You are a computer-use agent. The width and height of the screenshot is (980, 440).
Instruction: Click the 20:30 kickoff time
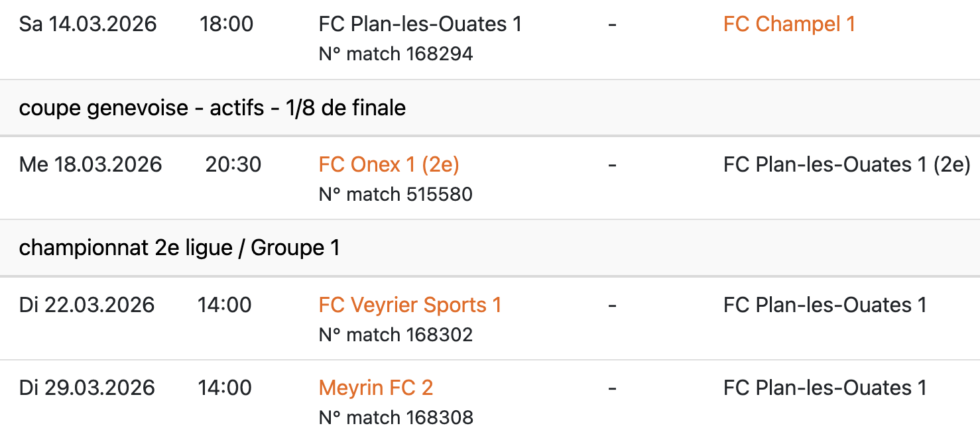coord(233,165)
